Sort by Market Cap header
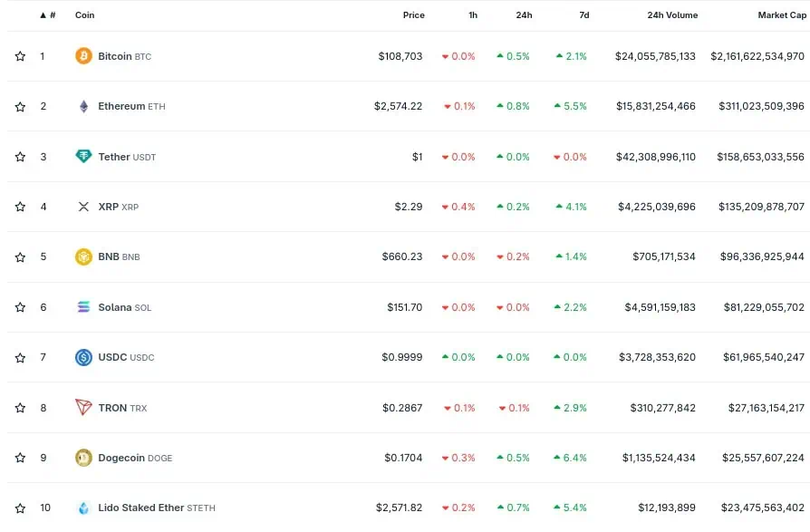Viewport: 810px width, 532px height. [782, 15]
